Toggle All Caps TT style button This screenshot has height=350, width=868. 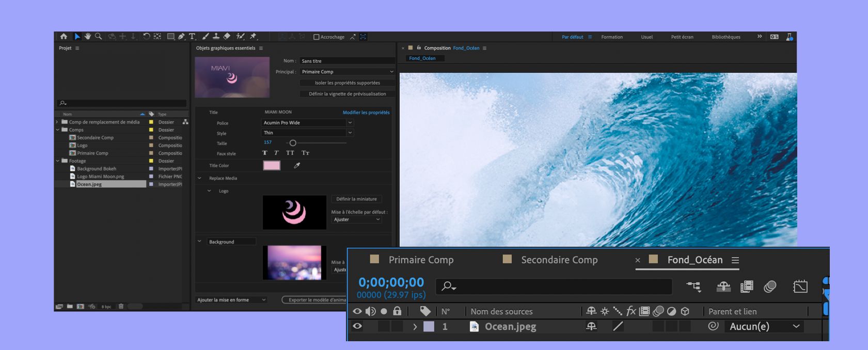pos(290,153)
